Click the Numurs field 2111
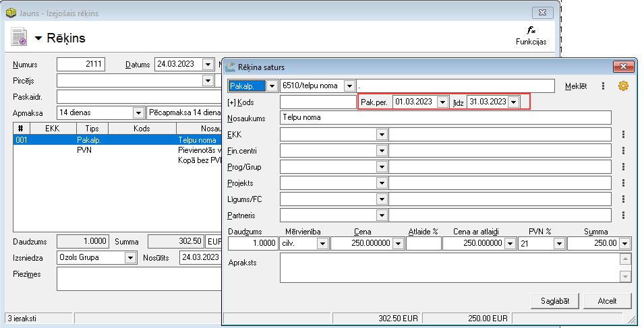This screenshot has width=644, height=328. click(x=81, y=64)
